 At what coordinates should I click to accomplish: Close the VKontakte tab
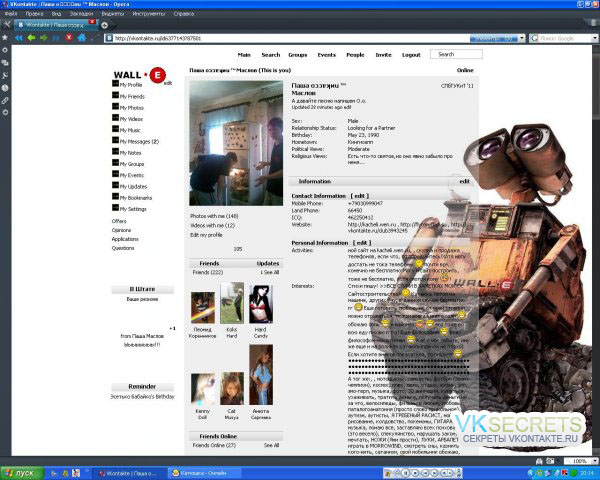(x=92, y=22)
